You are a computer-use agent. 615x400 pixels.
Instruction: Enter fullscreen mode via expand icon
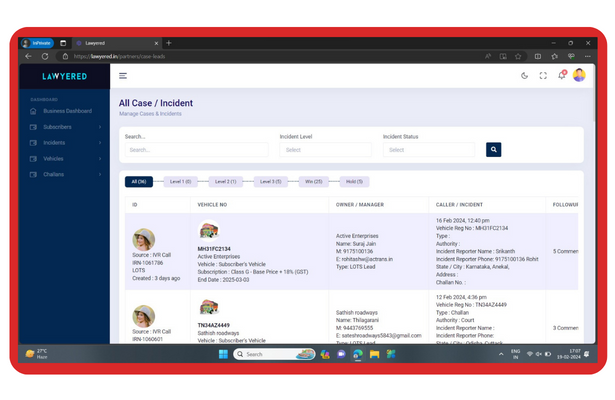(543, 76)
